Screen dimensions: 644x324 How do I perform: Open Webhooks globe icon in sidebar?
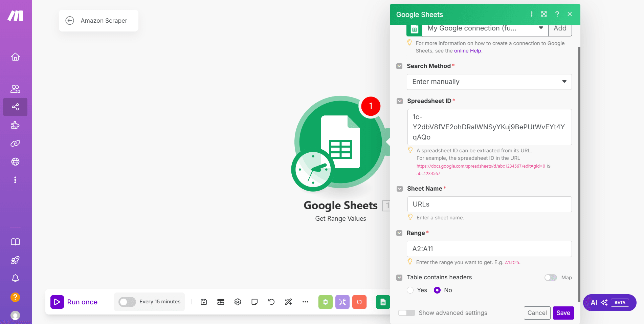[15, 161]
